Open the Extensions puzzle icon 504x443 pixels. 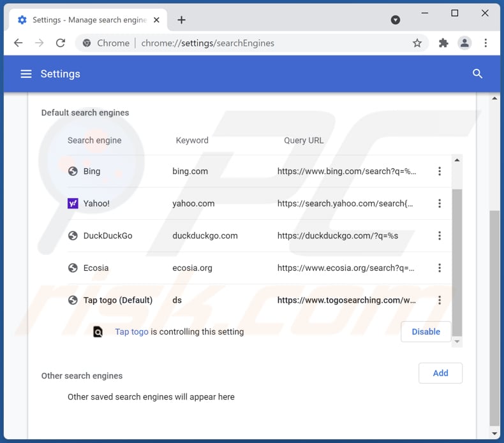(x=443, y=43)
